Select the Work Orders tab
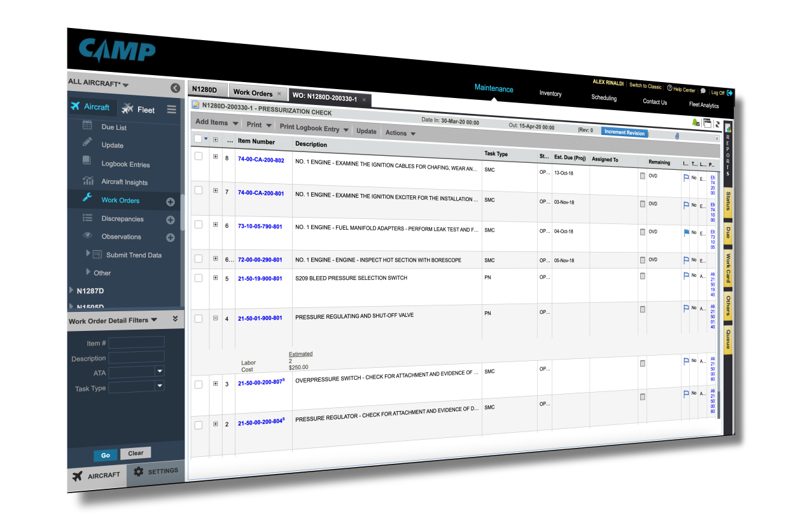This screenshot has height=532, width=798. pyautogui.click(x=253, y=92)
